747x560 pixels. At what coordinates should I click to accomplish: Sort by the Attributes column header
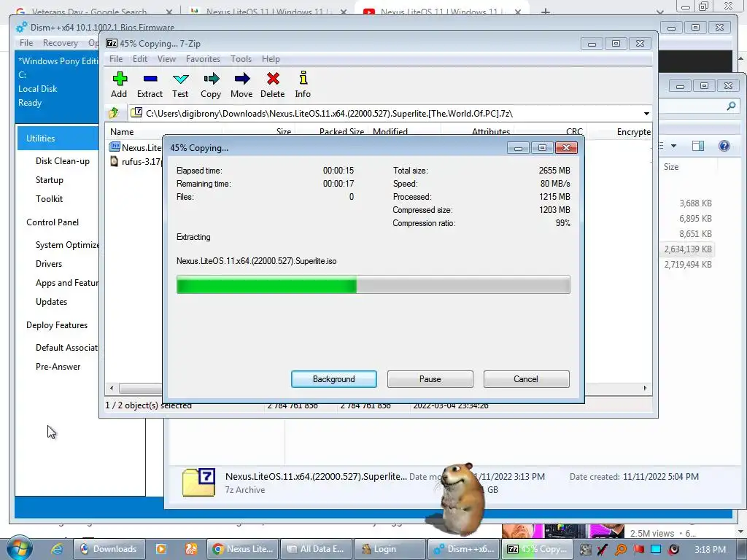pyautogui.click(x=491, y=132)
